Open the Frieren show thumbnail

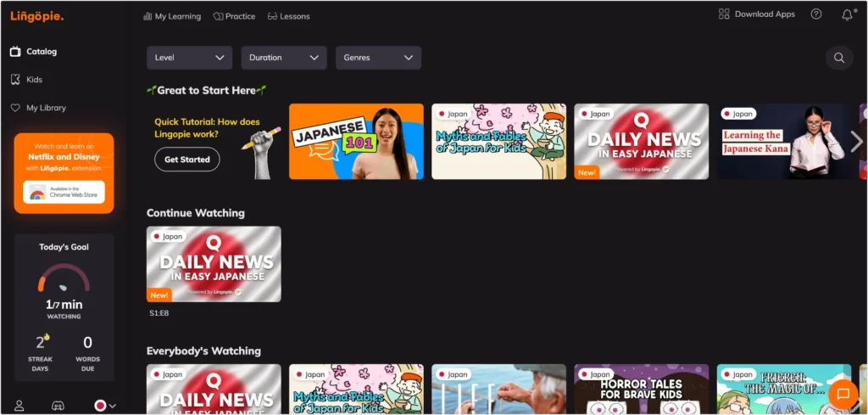(784, 389)
